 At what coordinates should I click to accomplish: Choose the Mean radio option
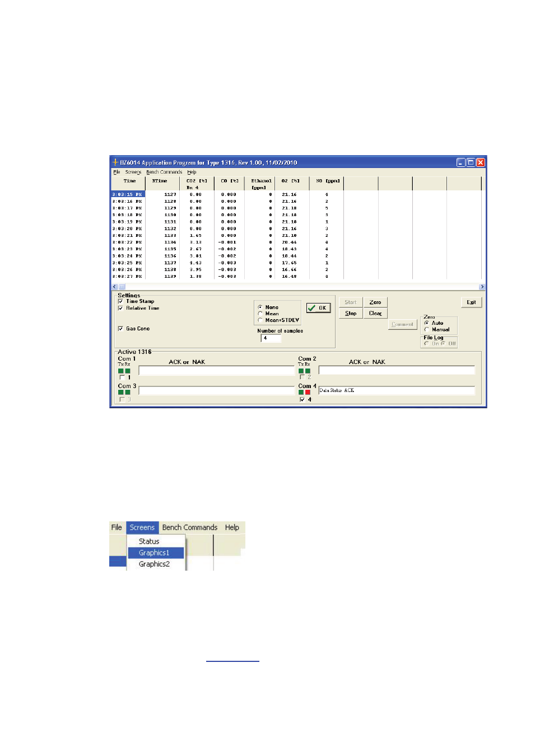pyautogui.click(x=260, y=314)
